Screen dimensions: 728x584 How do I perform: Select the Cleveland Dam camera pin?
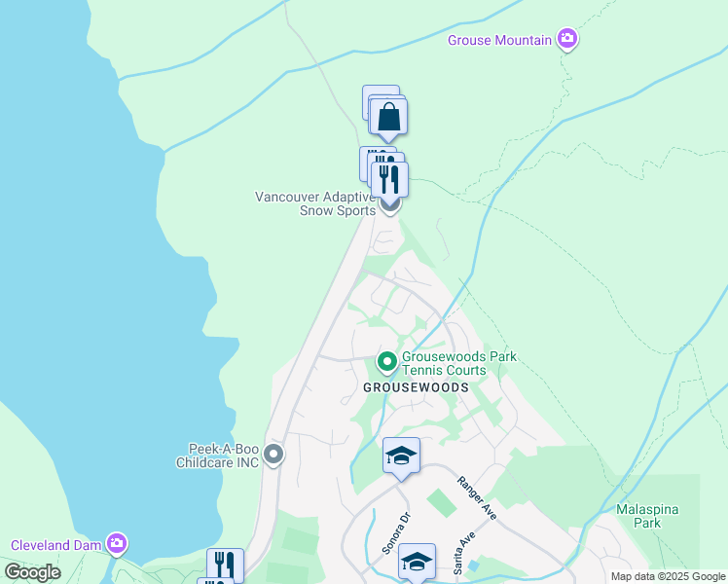click(117, 544)
